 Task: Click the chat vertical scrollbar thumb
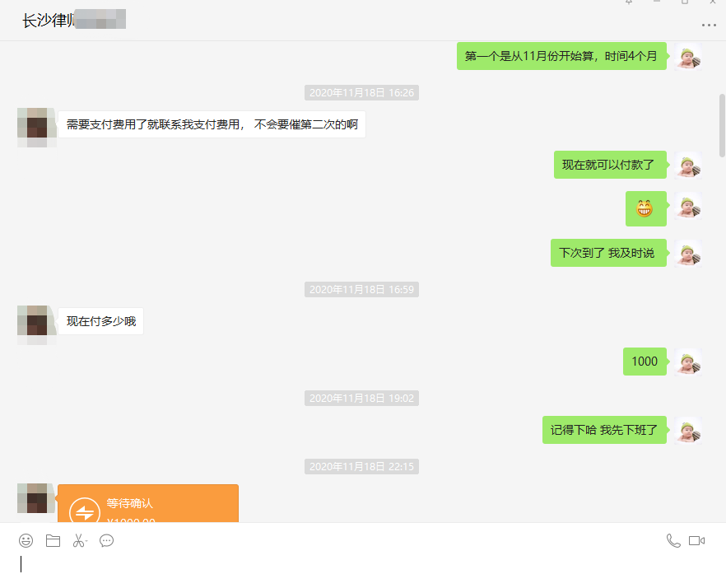pos(722,124)
